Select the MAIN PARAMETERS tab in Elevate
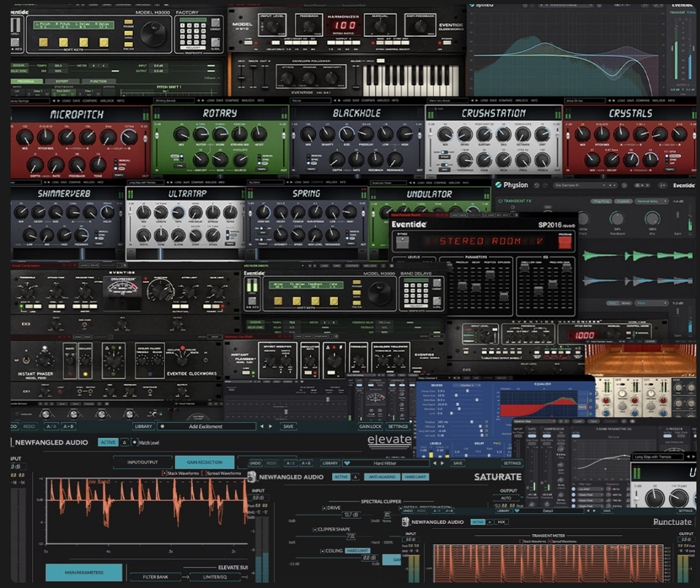The width and height of the screenshot is (700, 588). (84, 573)
